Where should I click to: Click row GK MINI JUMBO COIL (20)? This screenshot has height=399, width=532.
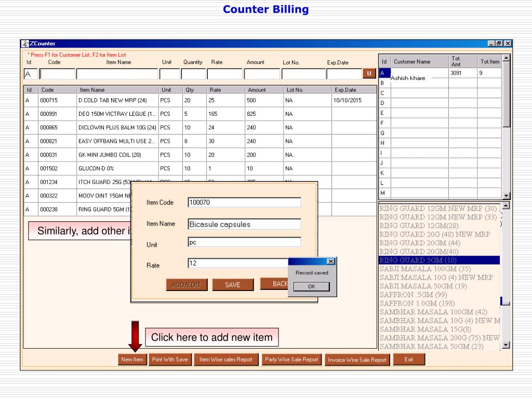200,155
